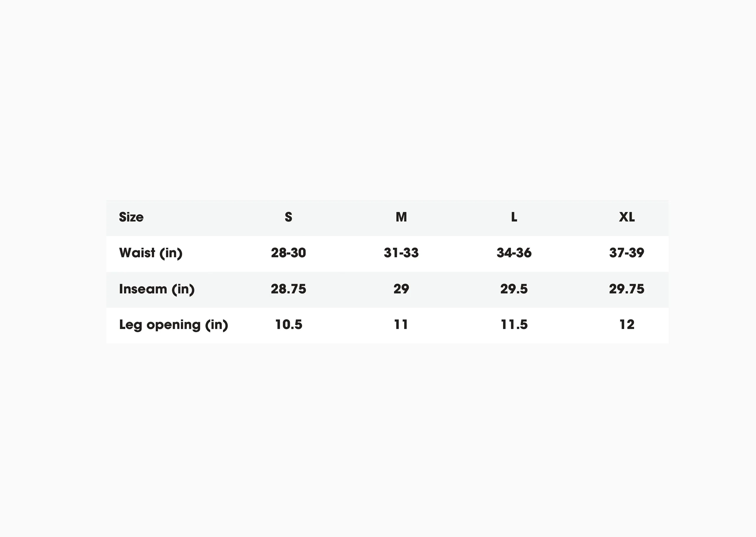Image resolution: width=756 pixels, height=537 pixels.
Task: Click the Leg opening (in) row label
Action: (x=174, y=325)
